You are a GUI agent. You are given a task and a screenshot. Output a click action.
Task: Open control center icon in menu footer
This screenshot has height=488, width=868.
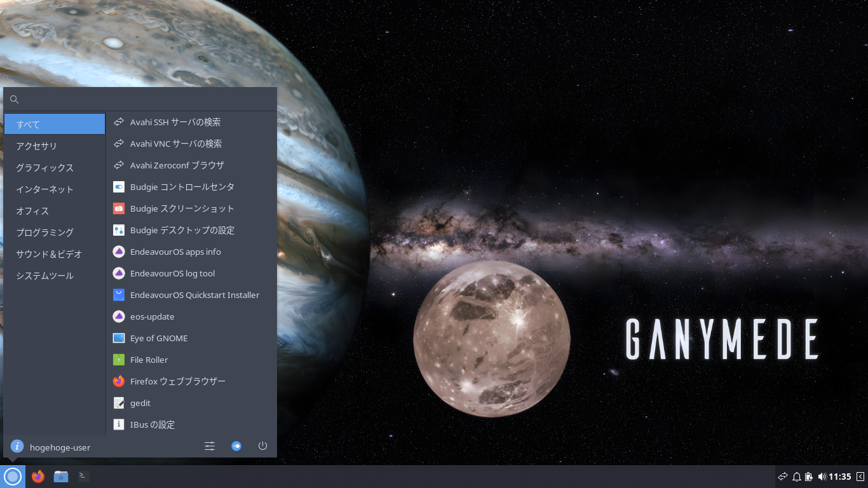point(236,446)
